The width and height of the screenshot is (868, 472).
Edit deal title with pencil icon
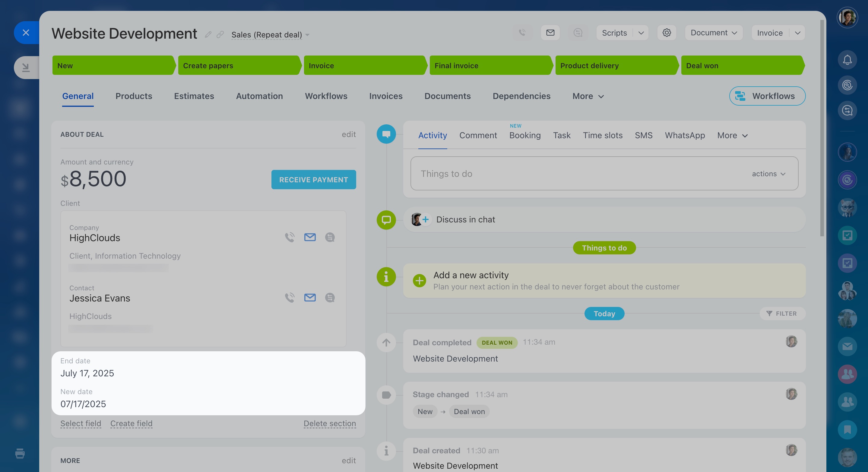tap(208, 34)
